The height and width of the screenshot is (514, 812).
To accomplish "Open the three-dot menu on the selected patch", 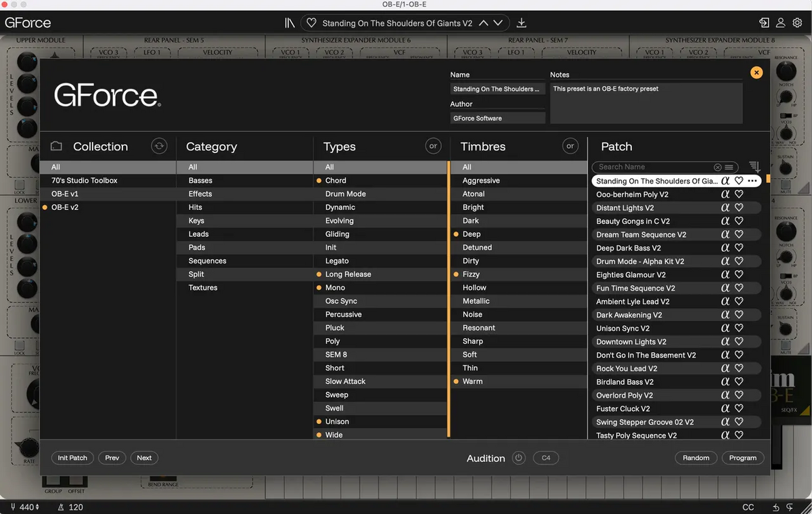I will coord(752,181).
